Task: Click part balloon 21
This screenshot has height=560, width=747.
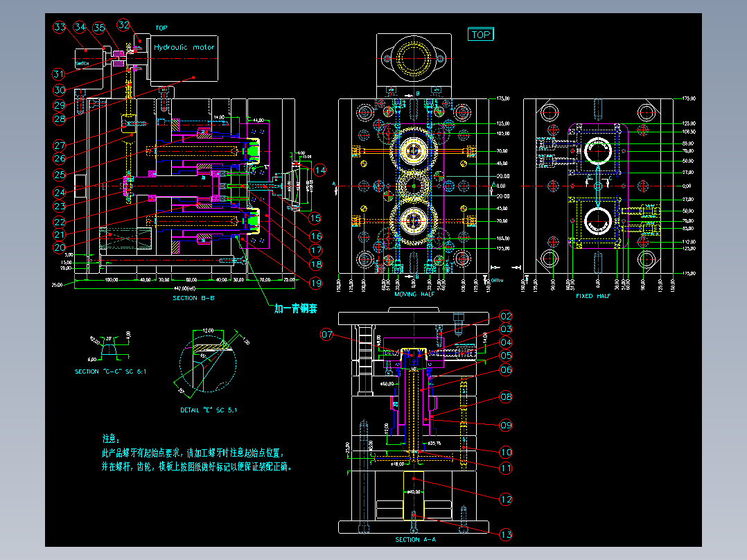Action: click(60, 234)
